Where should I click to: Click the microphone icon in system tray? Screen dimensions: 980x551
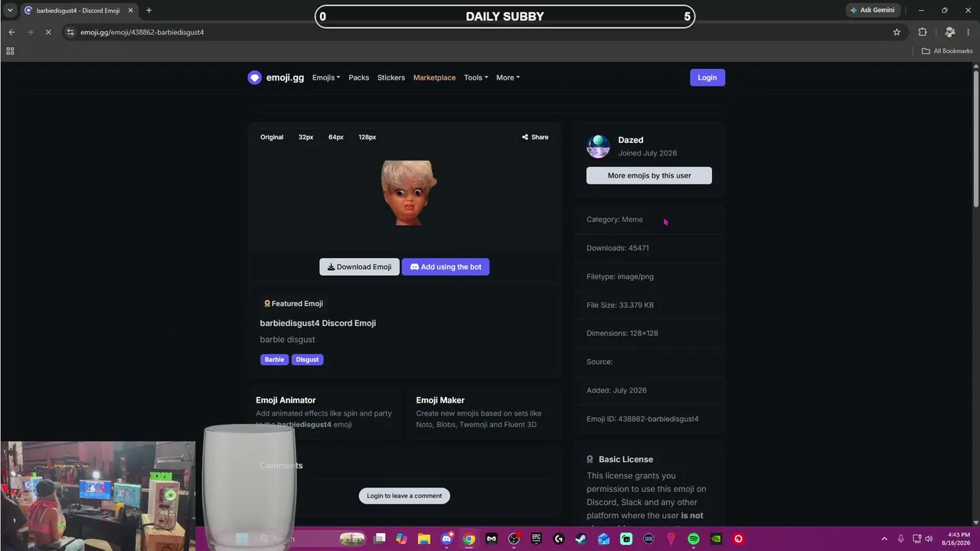coord(901,539)
